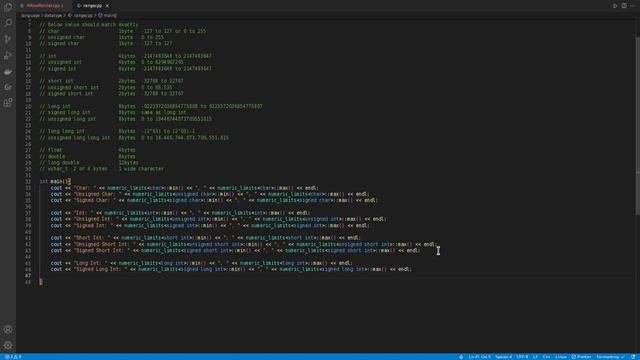Close the range.cpp tab

107,6
